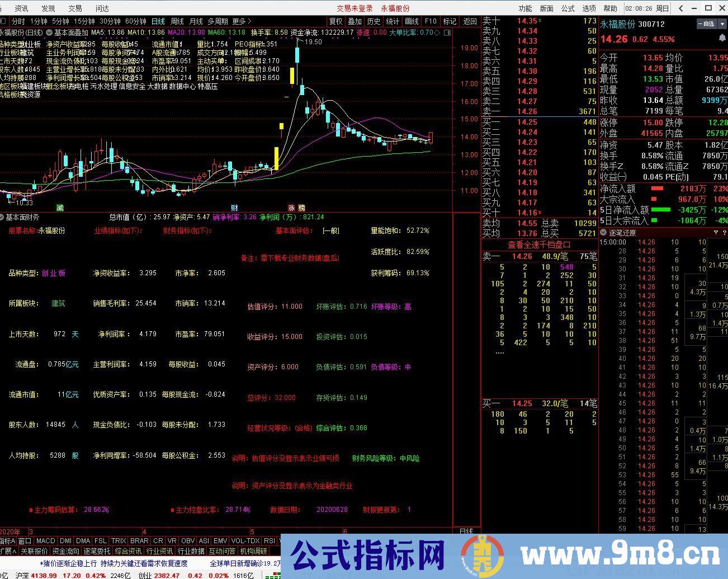728x579 pixels.
Task: Open the 综合资讯 bottom tab
Action: (x=128, y=551)
